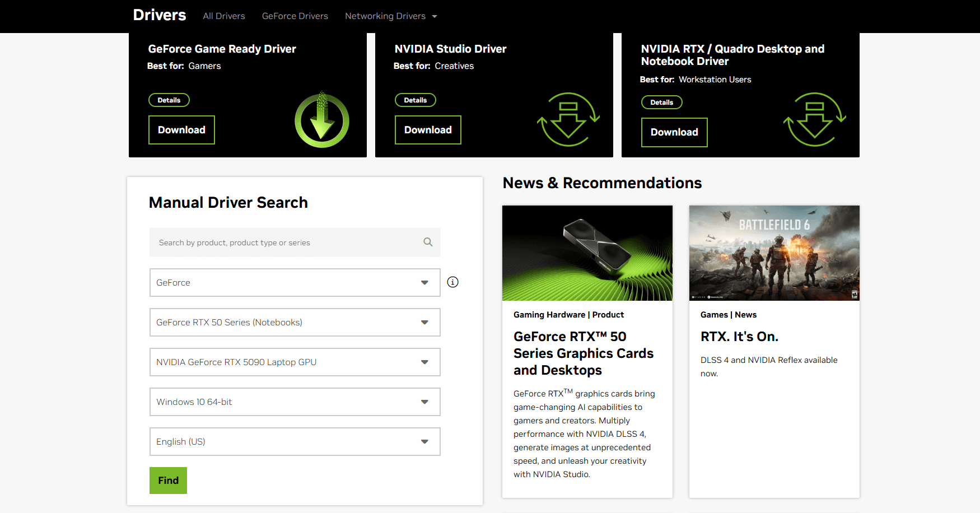Image resolution: width=980 pixels, height=513 pixels.
Task: Open the GeForce RTX 50 Series Graphics Cards headline
Action: [x=584, y=353]
